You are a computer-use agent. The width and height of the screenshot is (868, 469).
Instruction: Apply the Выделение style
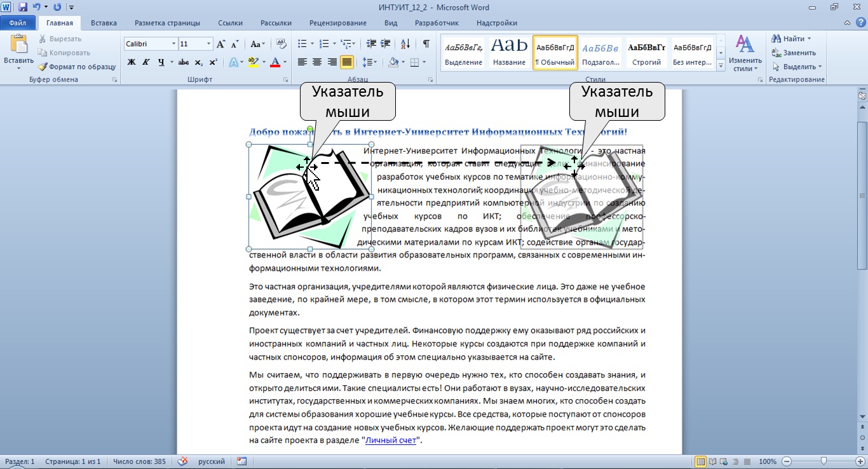point(463,52)
